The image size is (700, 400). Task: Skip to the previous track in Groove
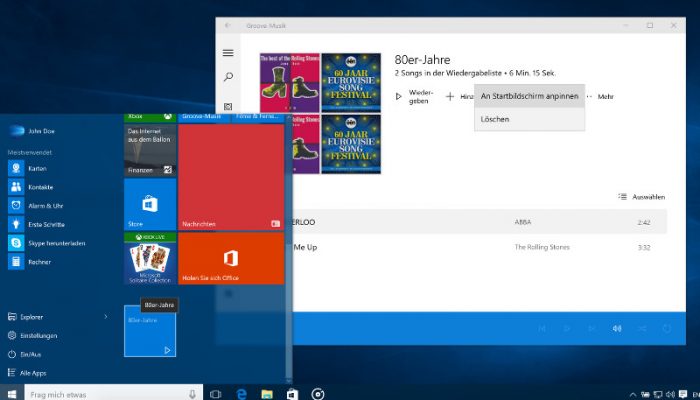pyautogui.click(x=542, y=329)
